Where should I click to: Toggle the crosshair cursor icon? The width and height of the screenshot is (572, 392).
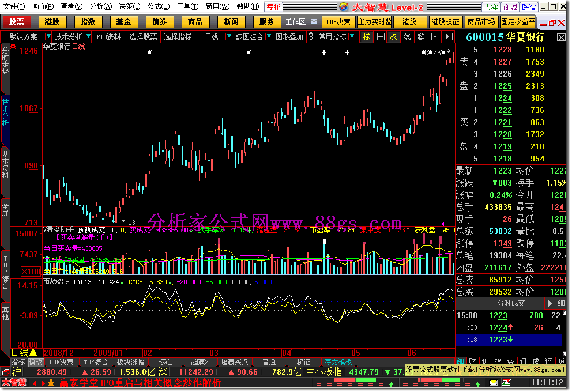(382, 37)
